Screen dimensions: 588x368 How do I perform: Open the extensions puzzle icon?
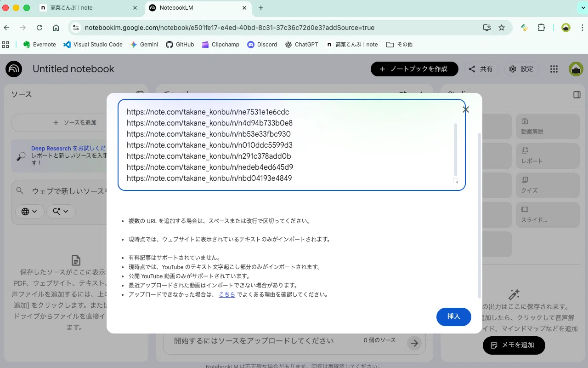[541, 28]
